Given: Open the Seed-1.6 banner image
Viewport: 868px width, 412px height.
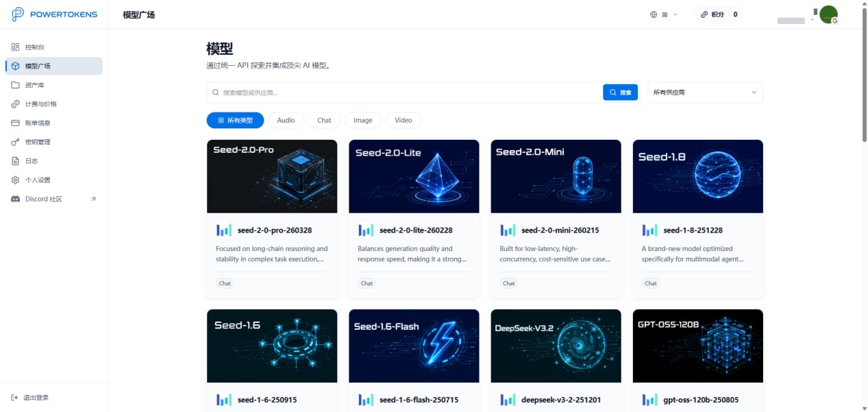Looking at the screenshot, I should pyautogui.click(x=272, y=346).
